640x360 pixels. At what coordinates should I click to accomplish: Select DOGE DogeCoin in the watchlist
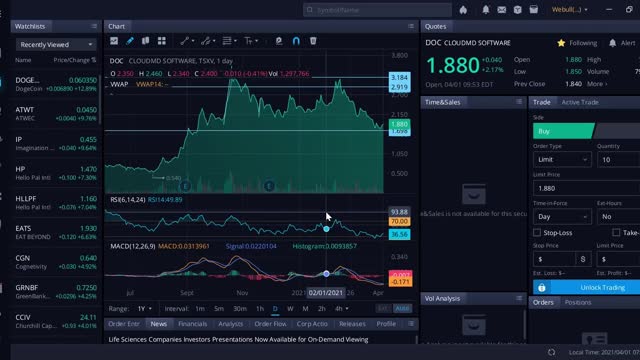56,84
